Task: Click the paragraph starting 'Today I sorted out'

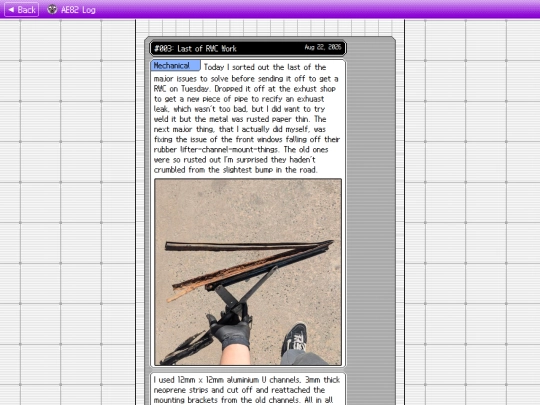Action: pyautogui.click(x=247, y=118)
